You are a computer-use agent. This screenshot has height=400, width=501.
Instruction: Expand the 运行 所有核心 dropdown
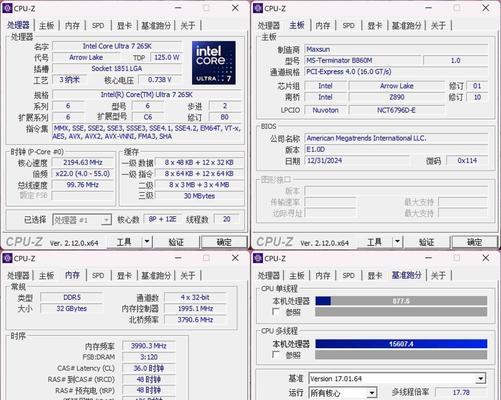point(372,393)
